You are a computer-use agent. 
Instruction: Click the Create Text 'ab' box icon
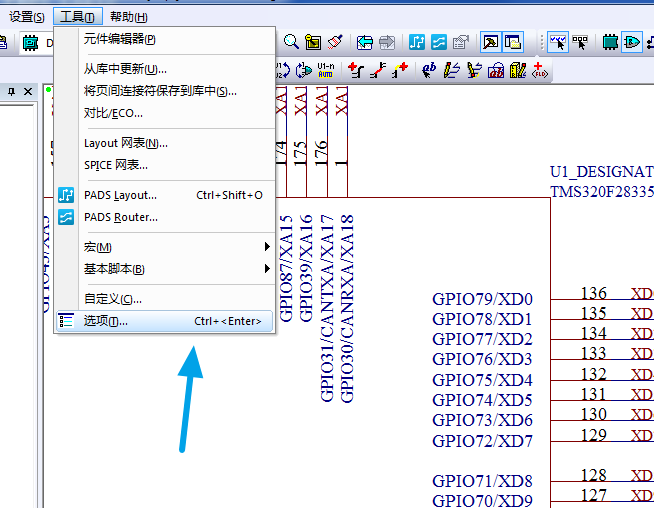click(496, 70)
